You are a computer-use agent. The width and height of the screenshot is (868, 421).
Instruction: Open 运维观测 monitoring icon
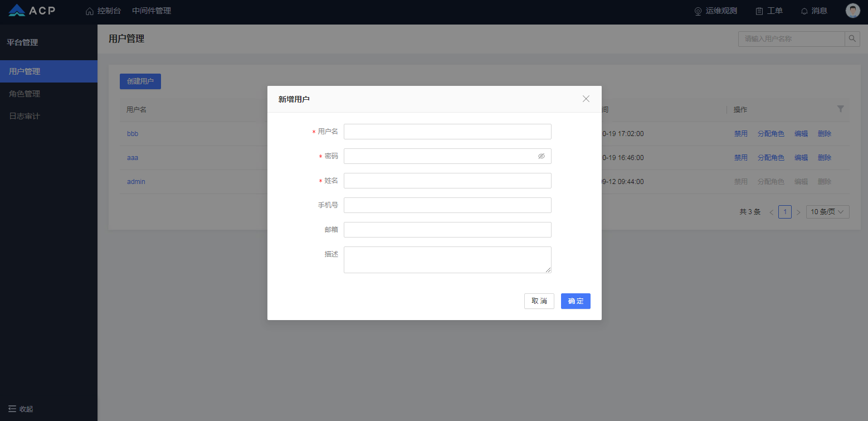698,11
